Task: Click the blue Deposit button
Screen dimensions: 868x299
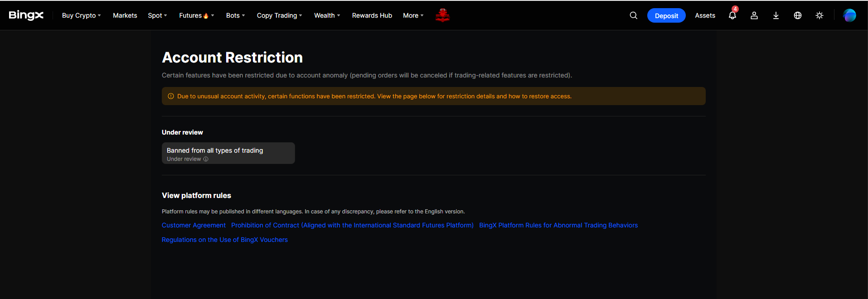Action: pyautogui.click(x=666, y=15)
